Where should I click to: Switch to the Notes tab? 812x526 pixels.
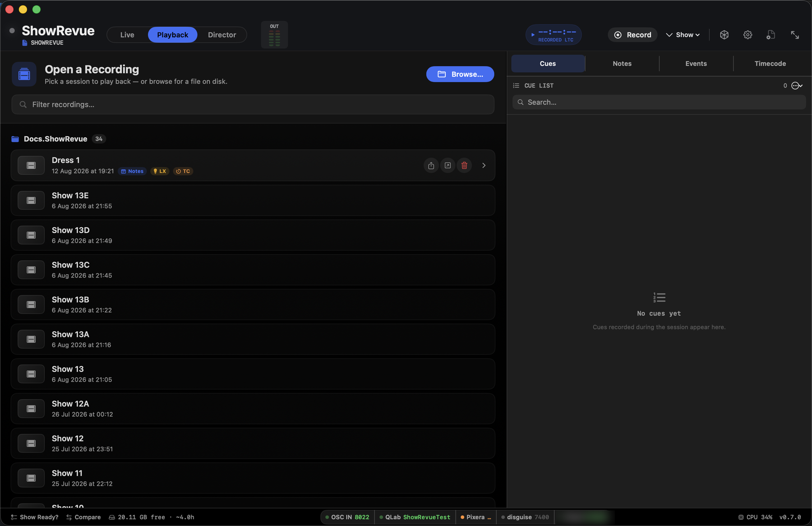(622, 64)
